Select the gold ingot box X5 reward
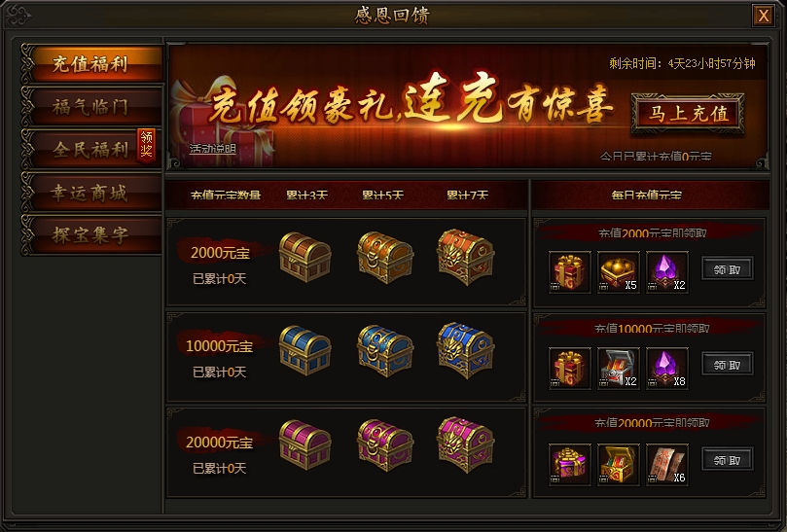 [619, 272]
